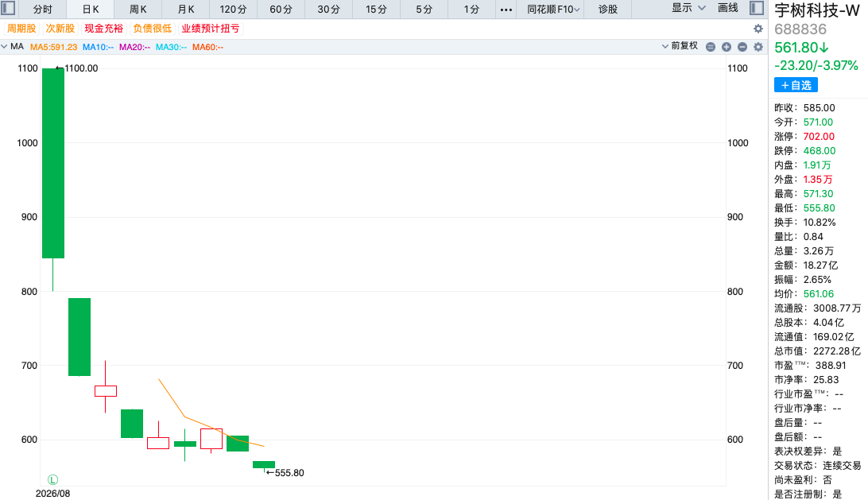Click the 流通值 169.02亿 value
Viewport: 868px width, 500px height.
[x=833, y=337]
